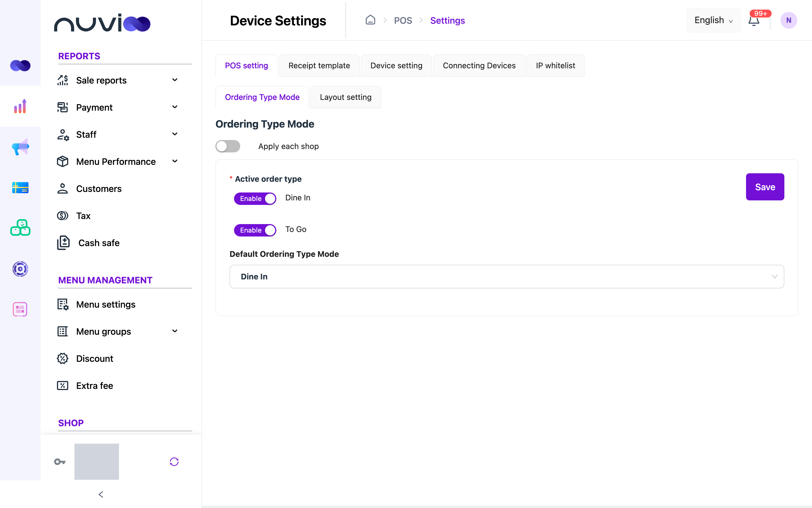Open the English language dropdown
812x508 pixels.
click(x=713, y=20)
